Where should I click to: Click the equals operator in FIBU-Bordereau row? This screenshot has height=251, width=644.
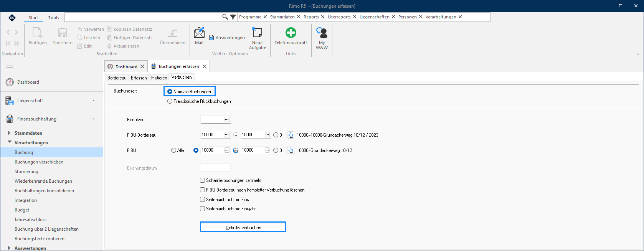(236, 135)
